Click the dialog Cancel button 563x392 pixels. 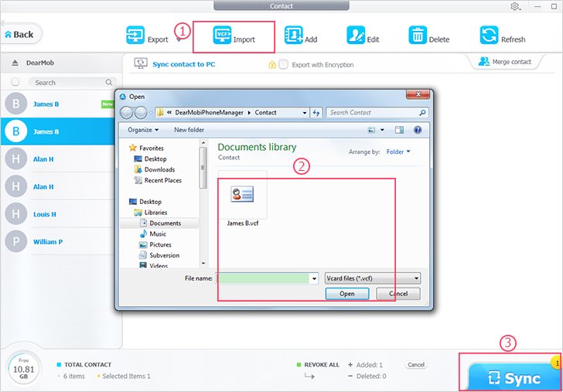pos(398,294)
